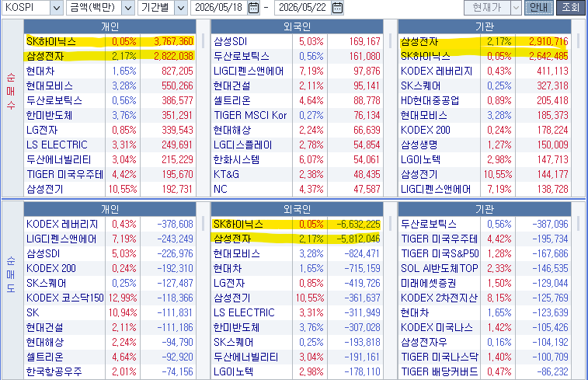Select TIGER 배당커버드 in 기관 net-sell list
Viewport: 588px width, 380px height.
[x=440, y=371]
